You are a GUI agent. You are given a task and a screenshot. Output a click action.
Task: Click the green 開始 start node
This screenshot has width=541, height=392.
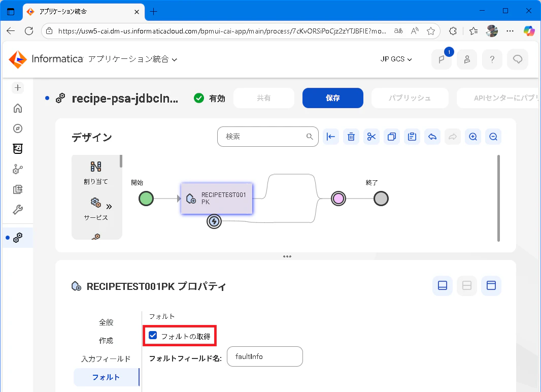tap(146, 199)
